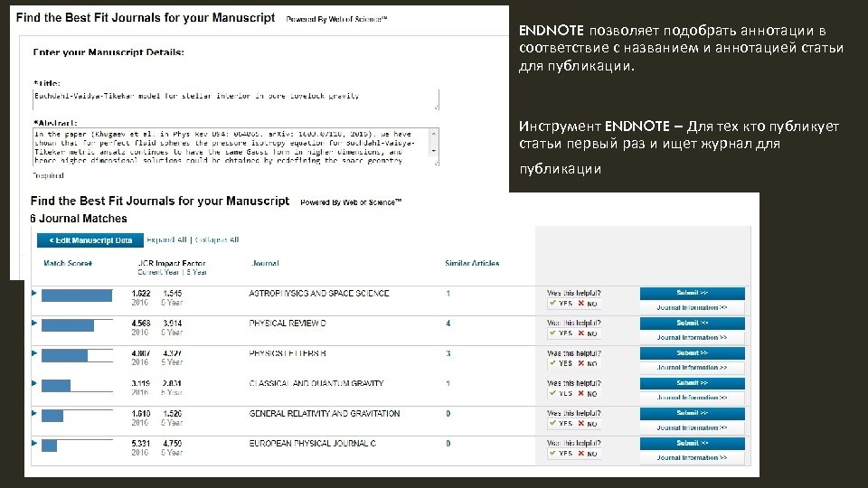The image size is (868, 488).
Task: Click similar articles count 3 for Physics Letters B
Action: click(x=448, y=353)
